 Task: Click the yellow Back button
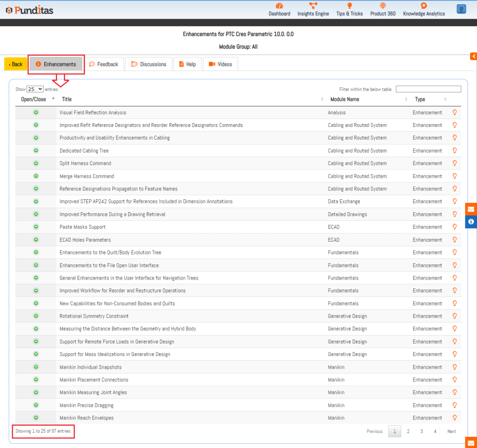tap(16, 64)
